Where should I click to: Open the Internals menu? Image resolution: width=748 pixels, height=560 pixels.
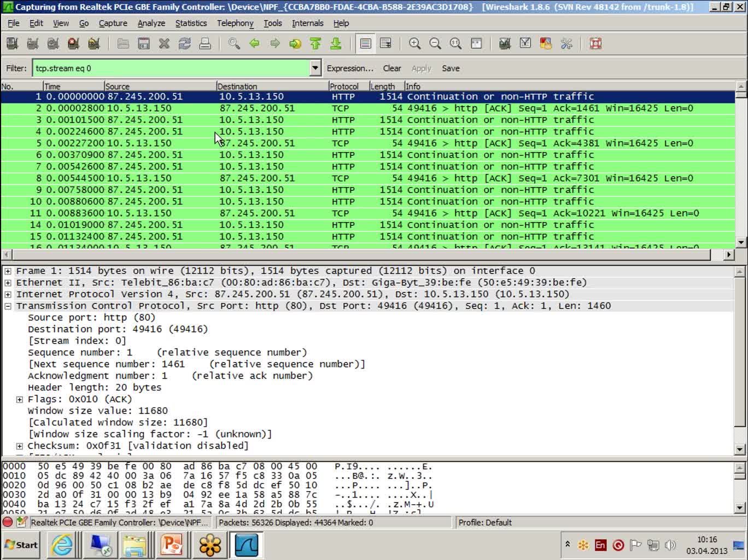(x=307, y=23)
